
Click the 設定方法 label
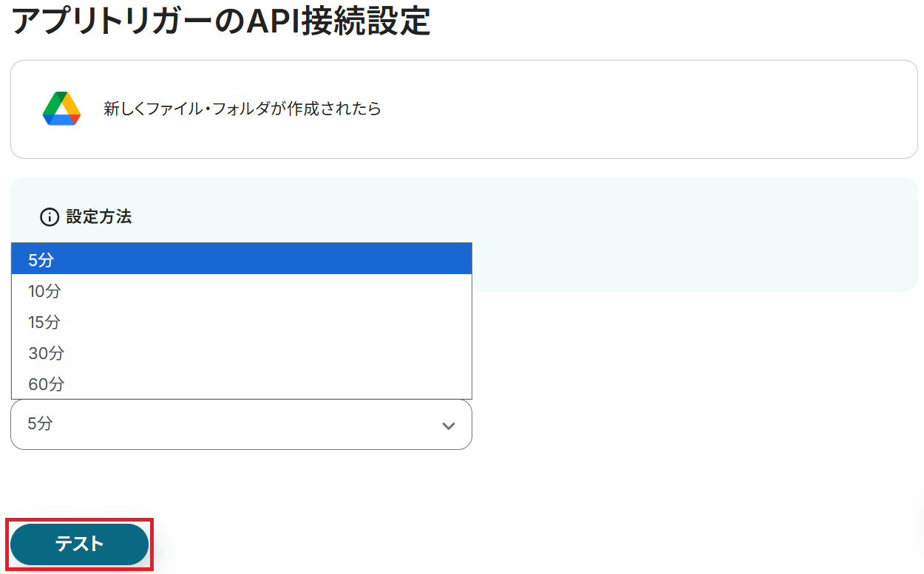pyautogui.click(x=99, y=217)
